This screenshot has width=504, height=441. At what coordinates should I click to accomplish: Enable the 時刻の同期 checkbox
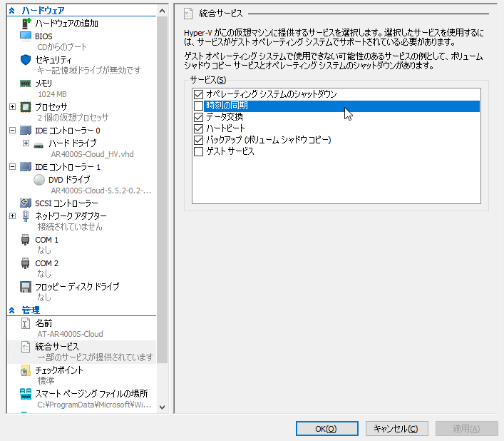(x=199, y=106)
